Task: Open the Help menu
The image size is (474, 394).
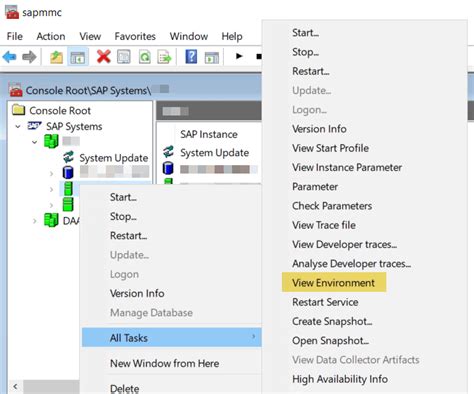Action: (x=232, y=36)
